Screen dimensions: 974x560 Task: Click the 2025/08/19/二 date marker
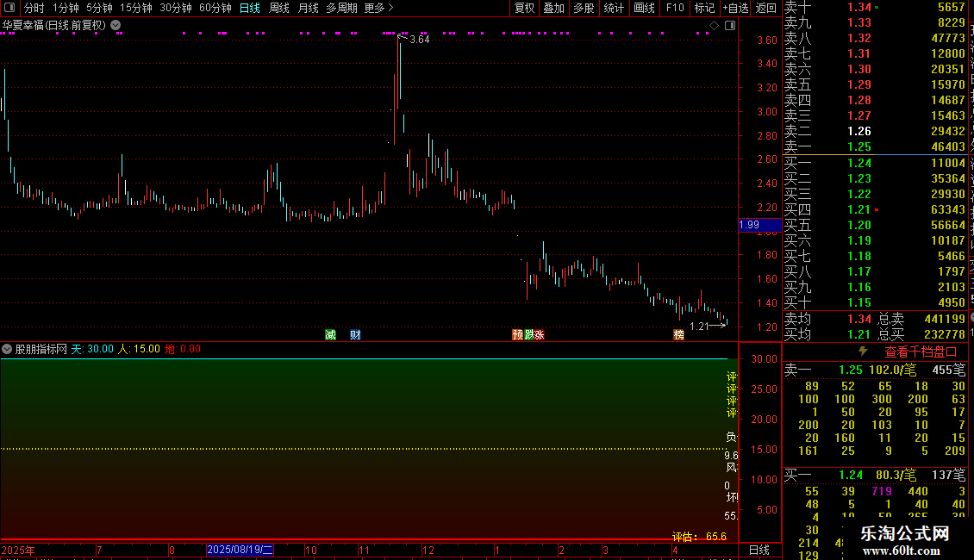coord(239,550)
